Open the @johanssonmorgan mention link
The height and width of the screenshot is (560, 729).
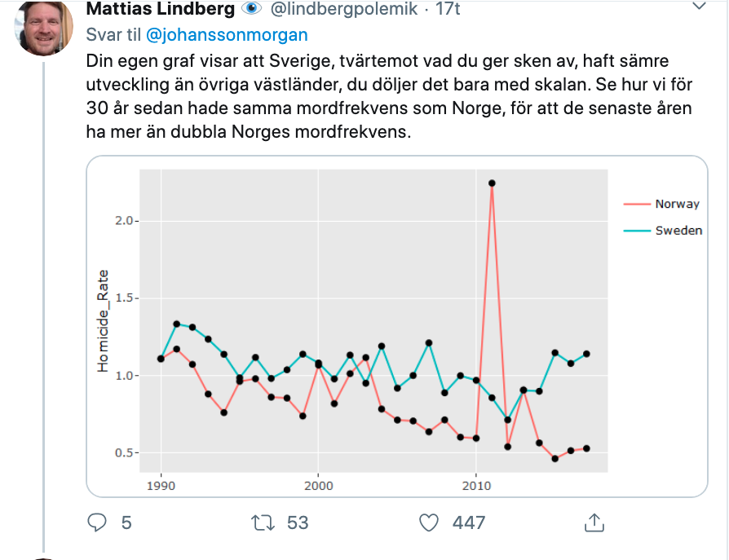[227, 35]
